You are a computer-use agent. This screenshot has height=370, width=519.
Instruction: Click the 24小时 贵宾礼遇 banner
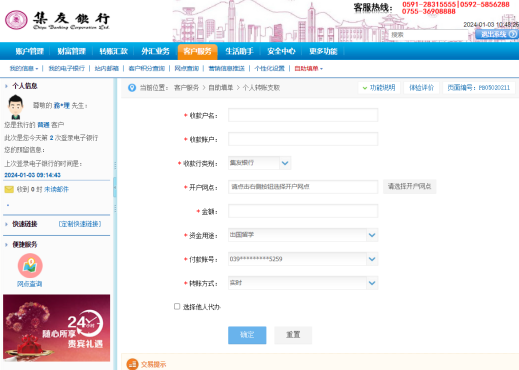(x=56, y=328)
